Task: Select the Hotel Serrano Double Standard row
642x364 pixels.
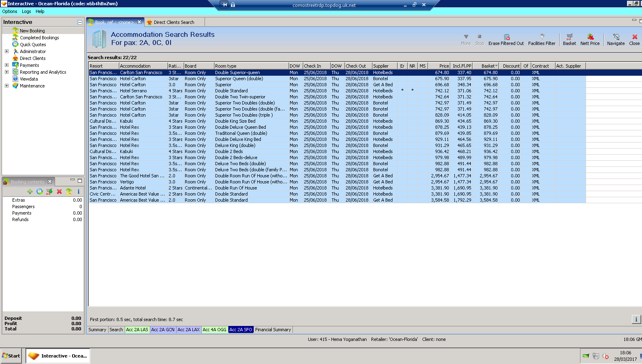Action: [x=337, y=91]
